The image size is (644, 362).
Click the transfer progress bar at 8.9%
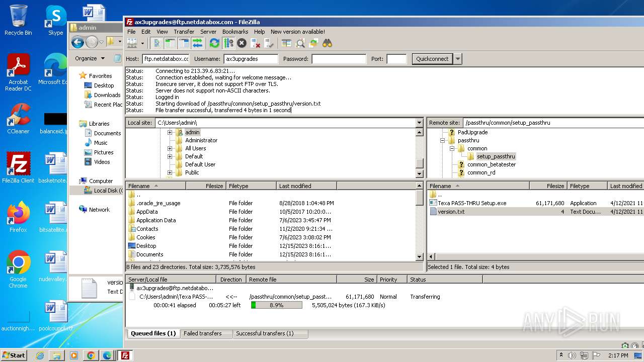(276, 305)
